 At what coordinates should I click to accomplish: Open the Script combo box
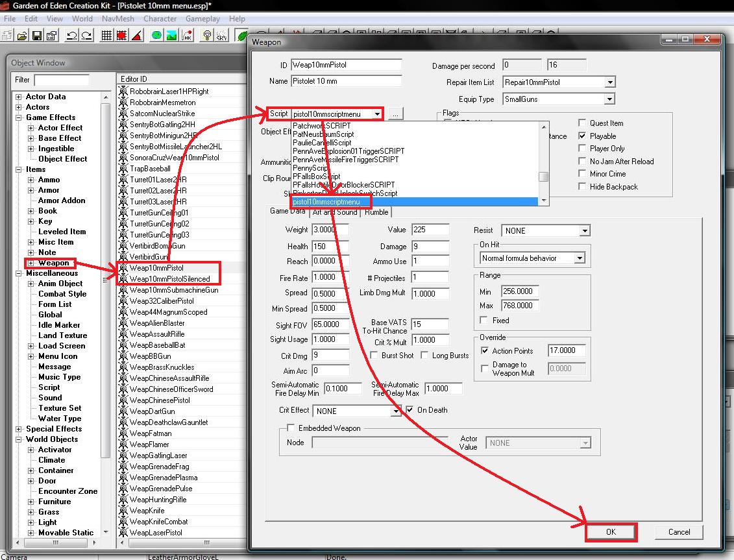click(x=337, y=114)
